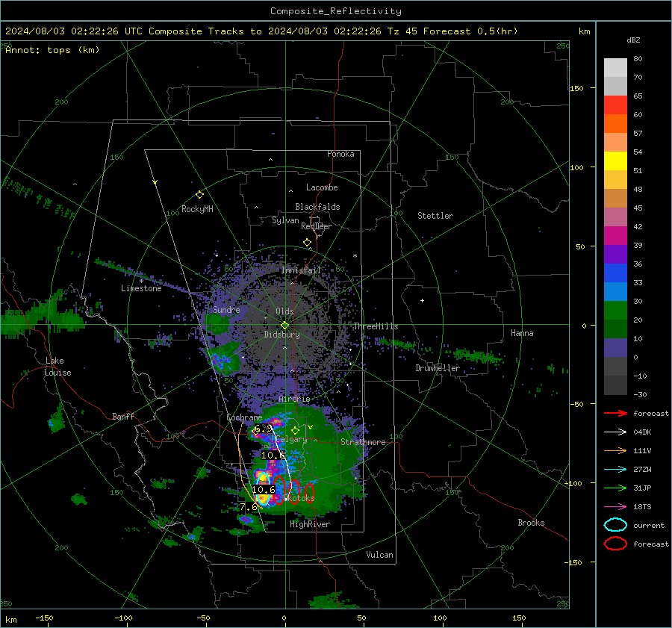
Task: Select the bright green 30 dBZ swatch
Action: (615, 310)
